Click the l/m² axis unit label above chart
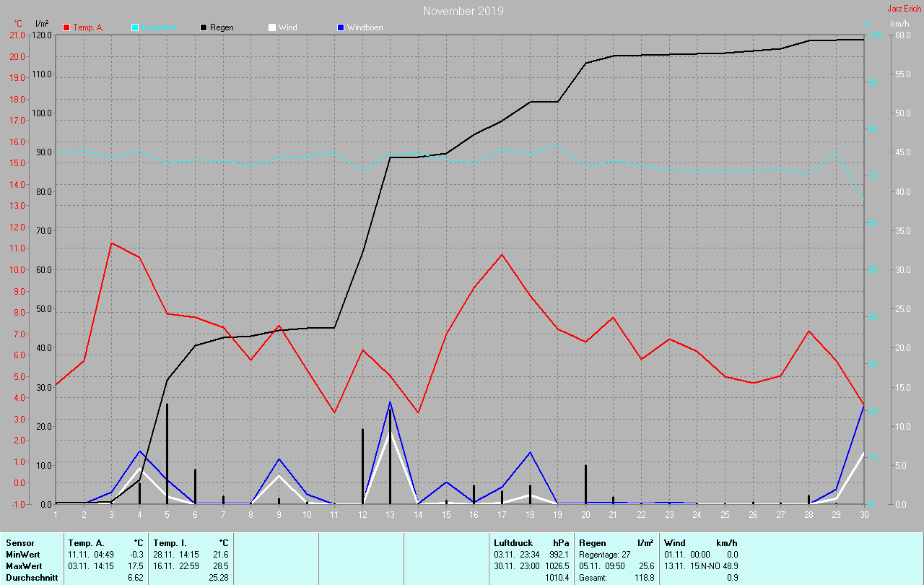The width and height of the screenshot is (924, 585). tap(42, 24)
